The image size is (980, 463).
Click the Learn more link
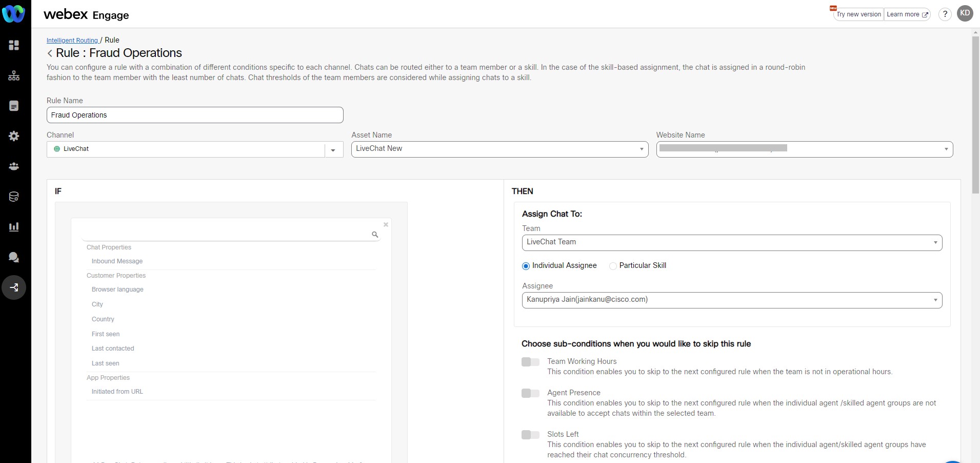(907, 14)
